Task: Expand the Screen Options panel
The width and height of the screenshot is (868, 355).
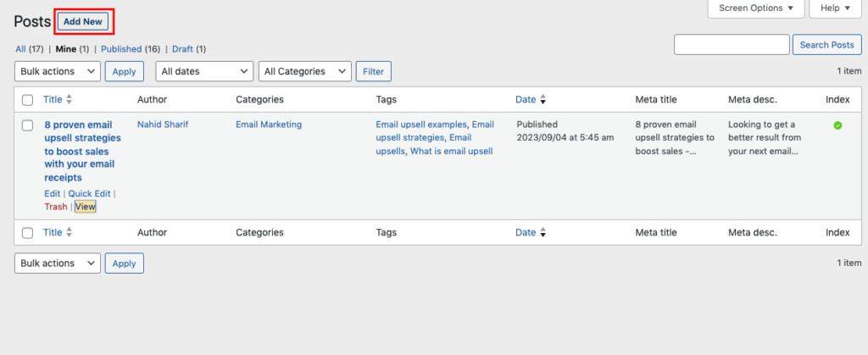Action: [756, 8]
